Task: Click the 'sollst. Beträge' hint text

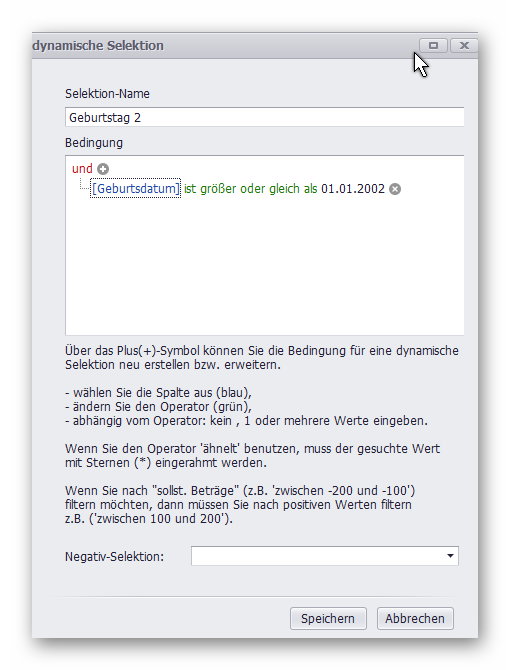Action: (240, 505)
